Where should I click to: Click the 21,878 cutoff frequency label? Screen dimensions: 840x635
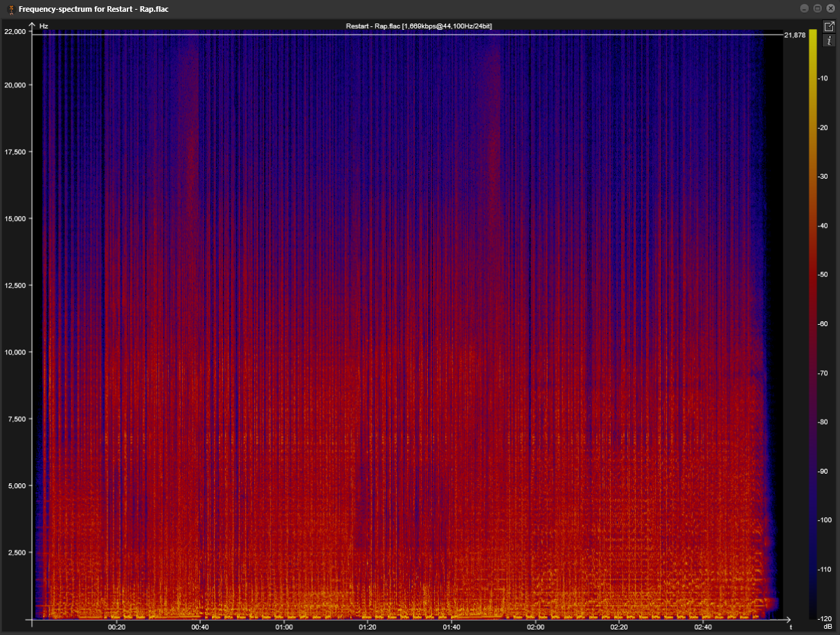[x=794, y=35]
